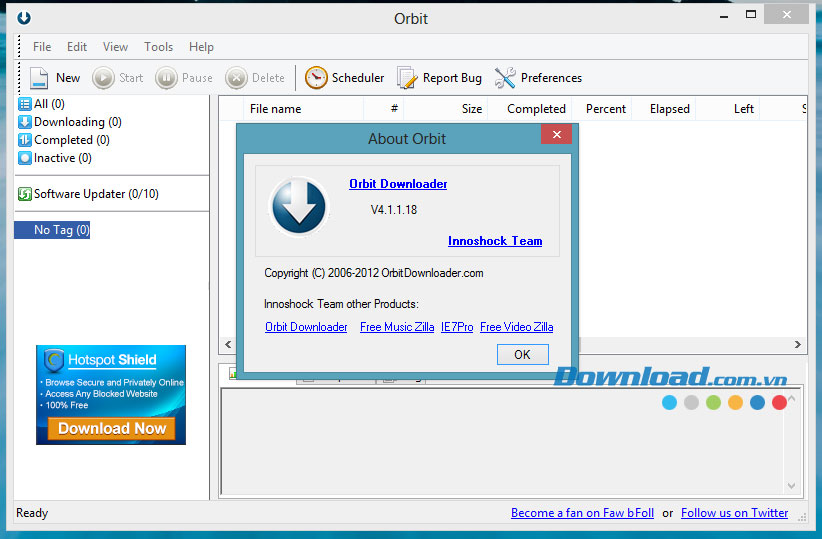Screen dimensions: 822x539
Task: Click the Ready status bar text
Action: point(32,513)
